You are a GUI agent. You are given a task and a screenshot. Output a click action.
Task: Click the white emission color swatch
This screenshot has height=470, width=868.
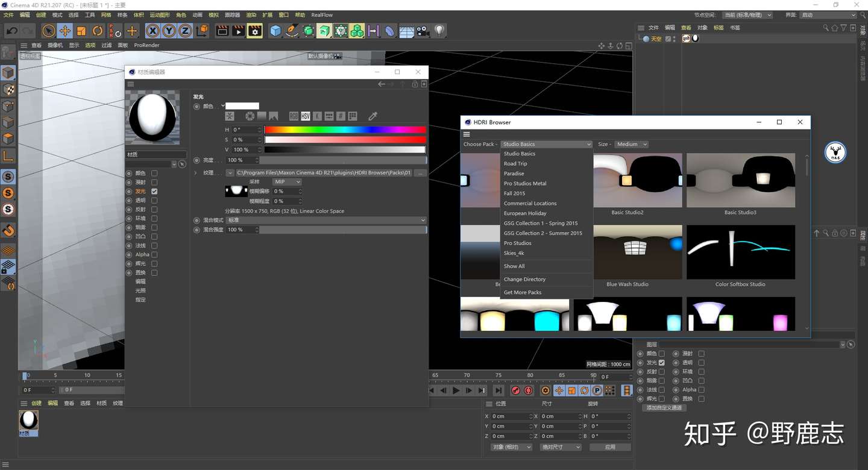242,106
